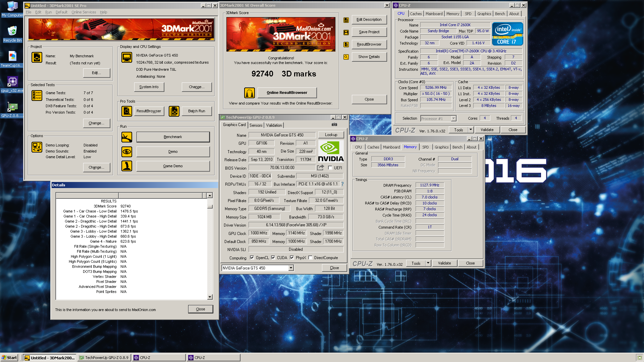
Task: Click the Bus Interface question mark in GPU-Z
Action: (342, 184)
